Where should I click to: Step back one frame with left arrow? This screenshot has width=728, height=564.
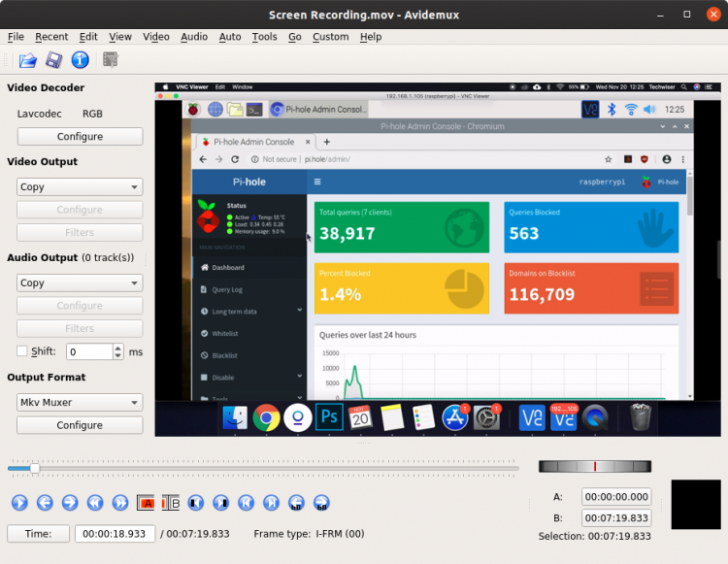(45, 503)
